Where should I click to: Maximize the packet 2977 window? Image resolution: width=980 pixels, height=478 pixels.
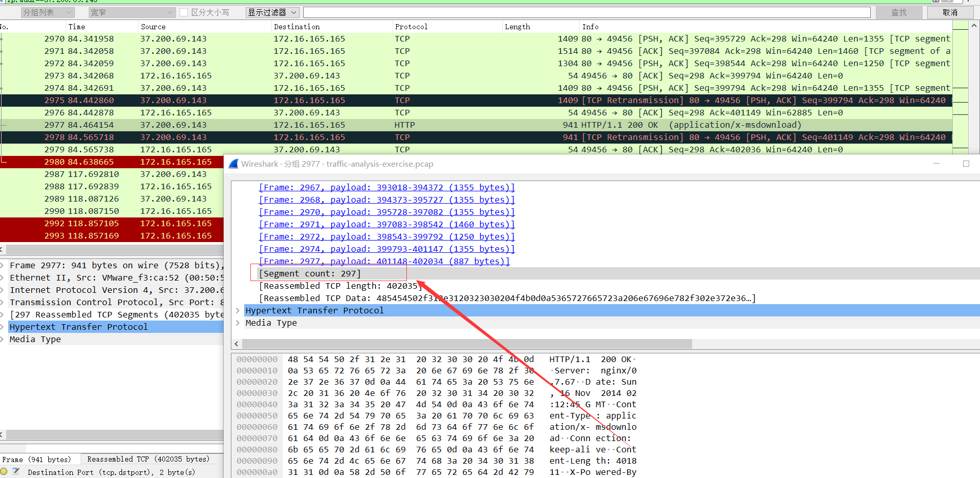tap(966, 164)
